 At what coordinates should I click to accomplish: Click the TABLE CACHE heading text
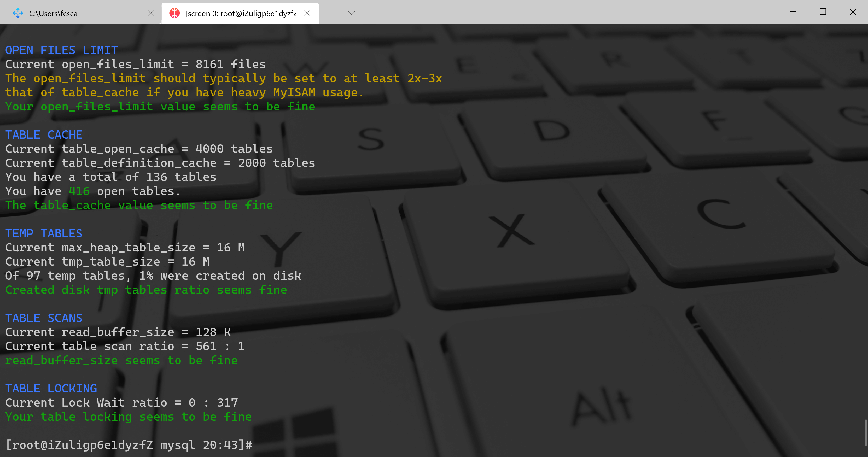[x=44, y=135]
